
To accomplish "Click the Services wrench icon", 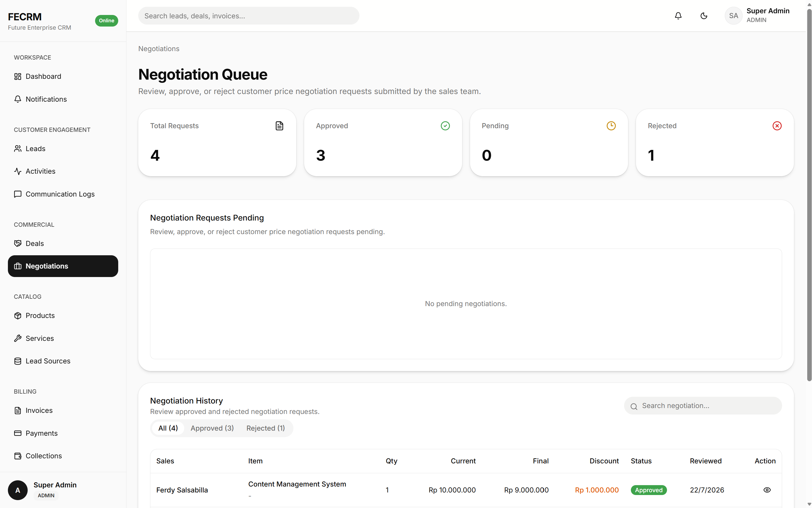I will 18,338.
